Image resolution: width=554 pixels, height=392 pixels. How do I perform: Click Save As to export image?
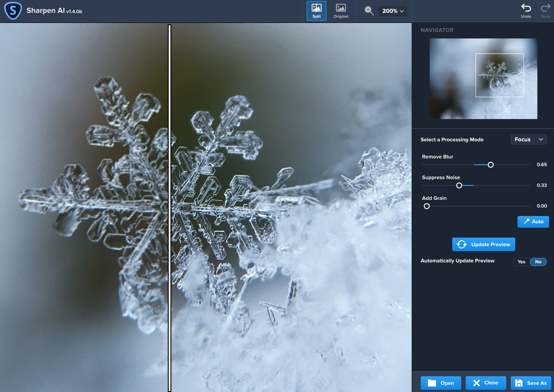531,383
